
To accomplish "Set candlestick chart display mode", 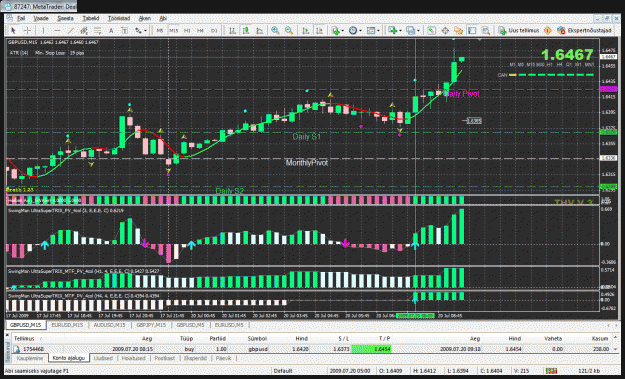I will coord(246,30).
